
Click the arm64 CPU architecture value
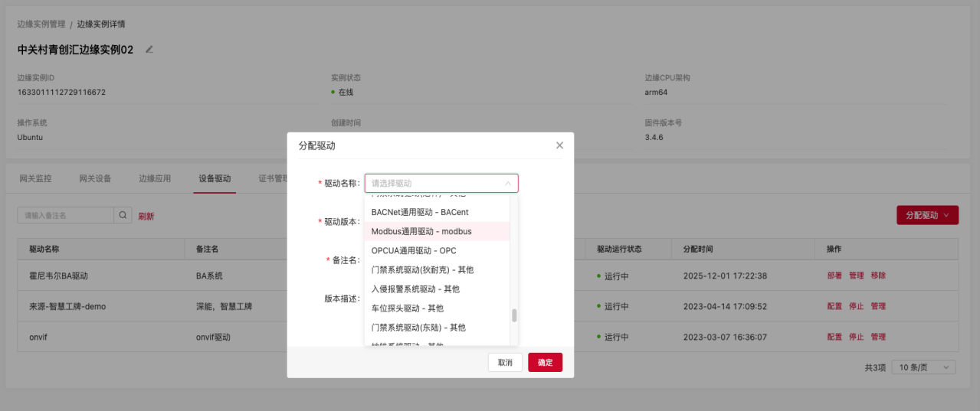pyautogui.click(x=656, y=92)
